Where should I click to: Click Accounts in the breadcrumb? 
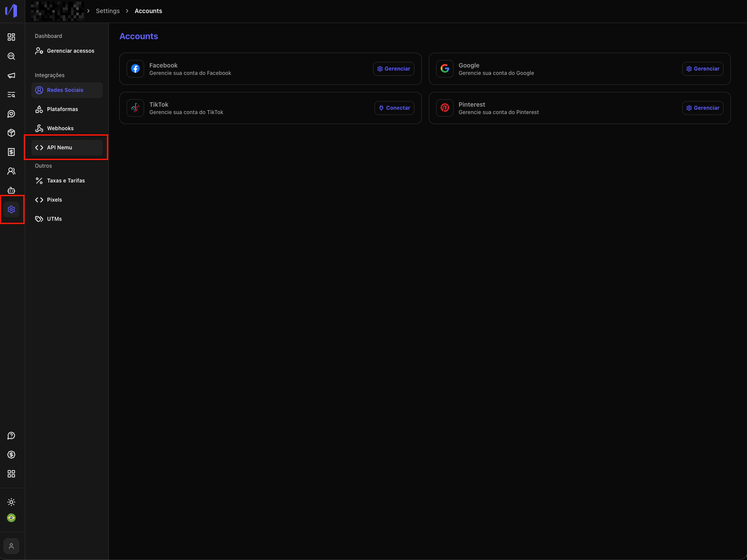[148, 11]
